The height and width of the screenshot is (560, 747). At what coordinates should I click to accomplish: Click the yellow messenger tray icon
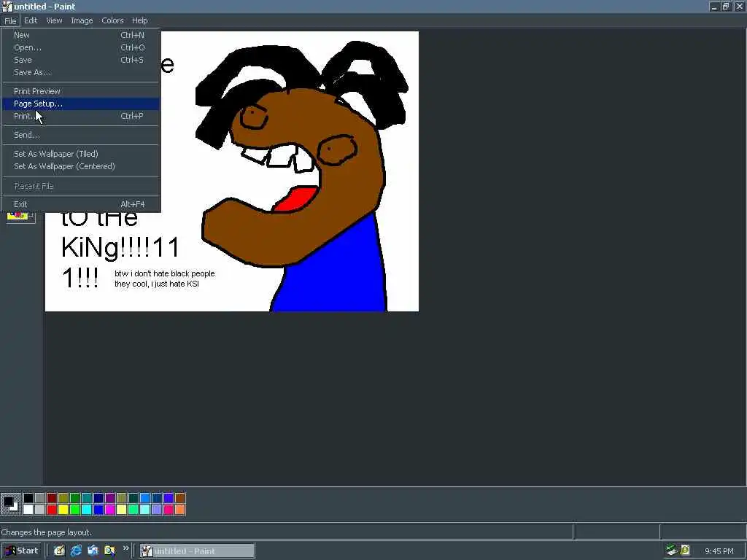tap(685, 551)
